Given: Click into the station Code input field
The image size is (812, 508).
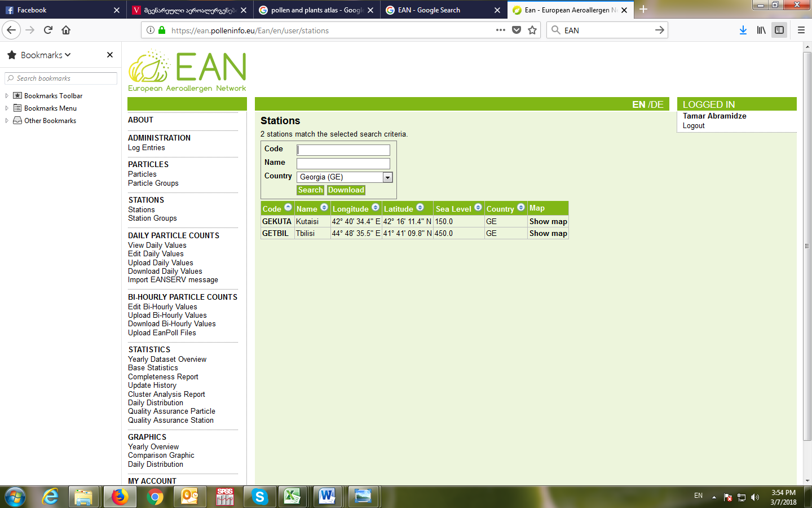Looking at the screenshot, I should point(343,150).
